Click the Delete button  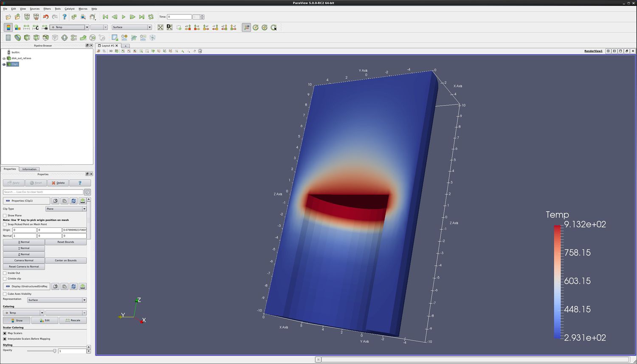pyautogui.click(x=58, y=183)
